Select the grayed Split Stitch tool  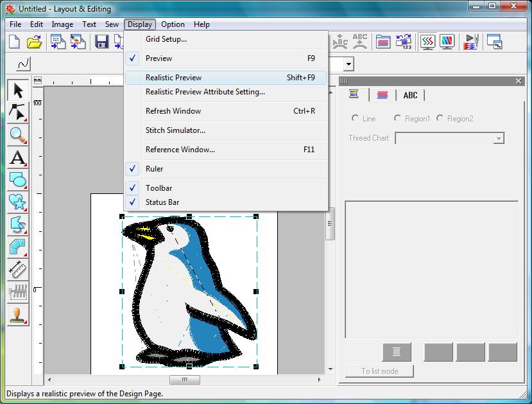tap(17, 292)
